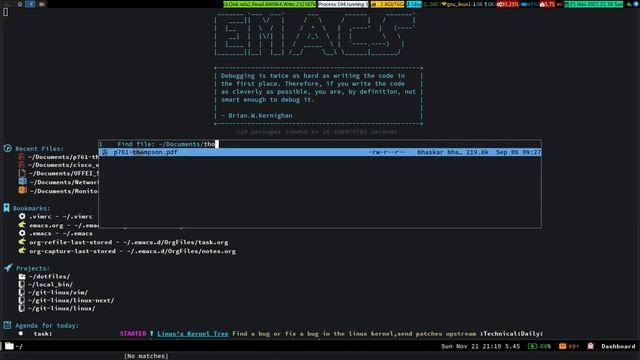Screen dimensions: 640x360
Task: Open the ~/git-linux/vim/ project
Action: [58, 292]
